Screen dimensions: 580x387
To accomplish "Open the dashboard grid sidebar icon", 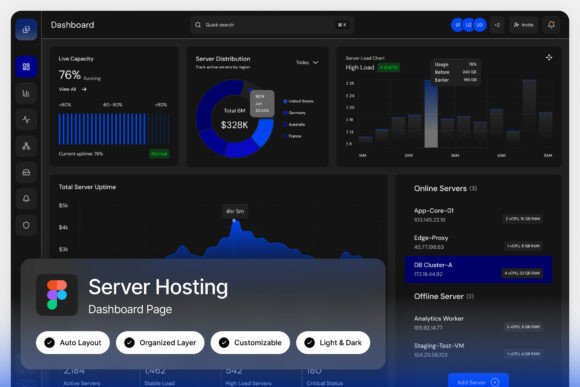I will [26, 67].
